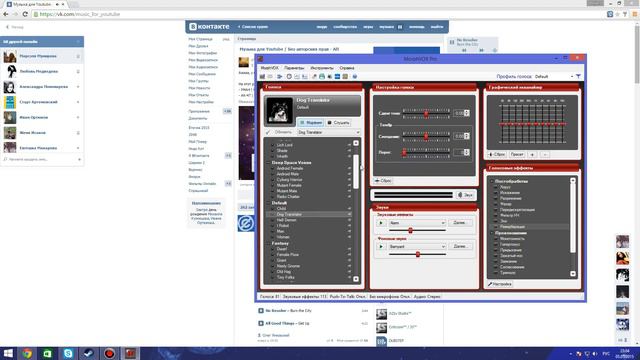The height and width of the screenshot is (360, 640).
Task: Click the equalizer Пресет button
Action: pyautogui.click(x=517, y=154)
